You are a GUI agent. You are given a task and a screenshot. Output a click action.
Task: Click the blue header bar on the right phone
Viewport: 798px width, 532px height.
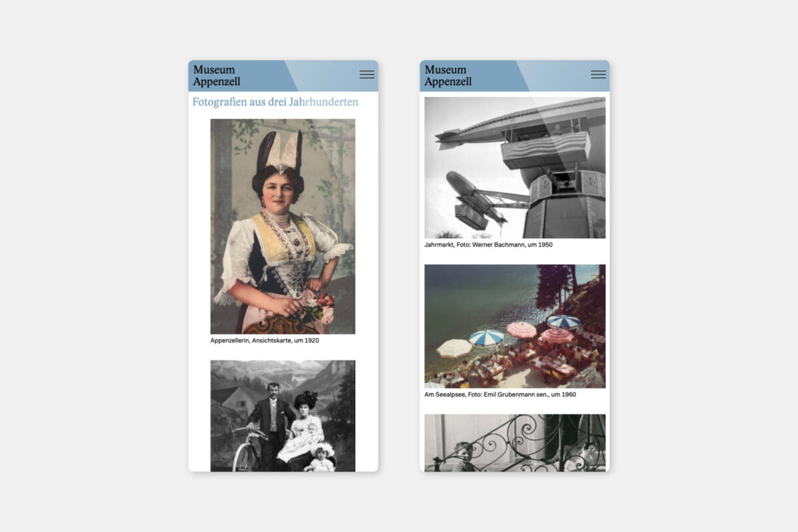coord(515,76)
